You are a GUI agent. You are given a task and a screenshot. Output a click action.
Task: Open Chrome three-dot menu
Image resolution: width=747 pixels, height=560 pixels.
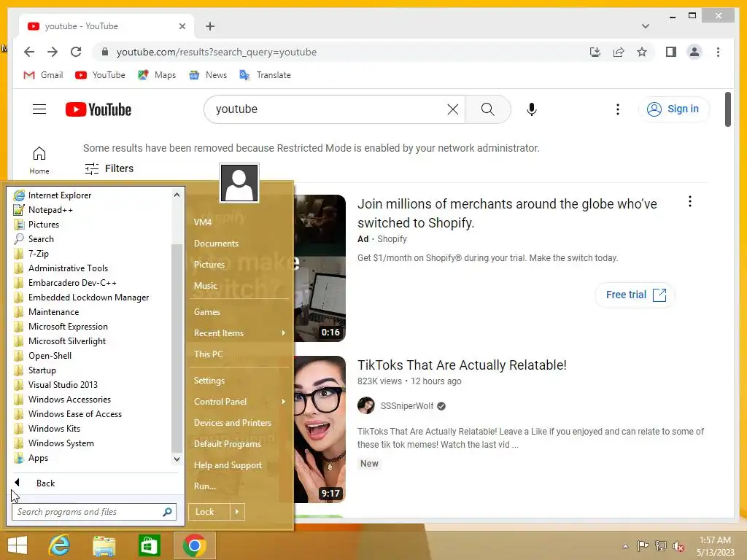tap(718, 52)
